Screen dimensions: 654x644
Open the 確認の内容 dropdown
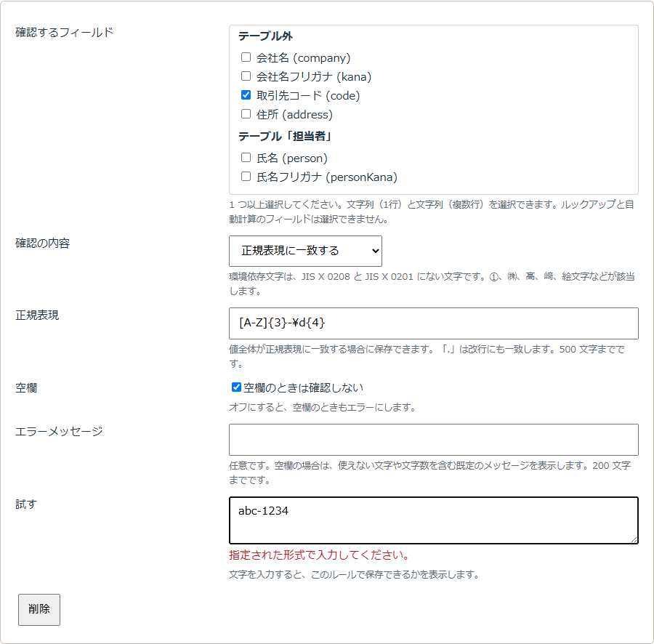click(305, 251)
